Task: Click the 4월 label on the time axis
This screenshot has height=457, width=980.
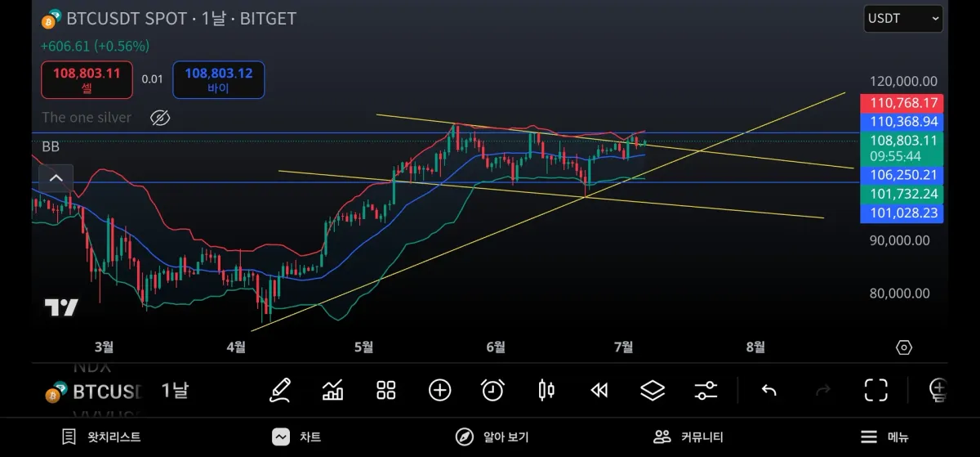Action: click(x=235, y=347)
